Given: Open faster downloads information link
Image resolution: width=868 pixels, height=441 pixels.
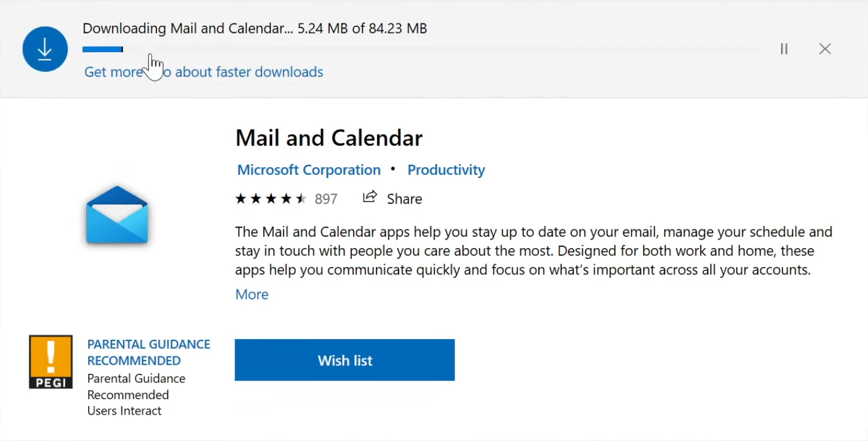Looking at the screenshot, I should (x=204, y=72).
